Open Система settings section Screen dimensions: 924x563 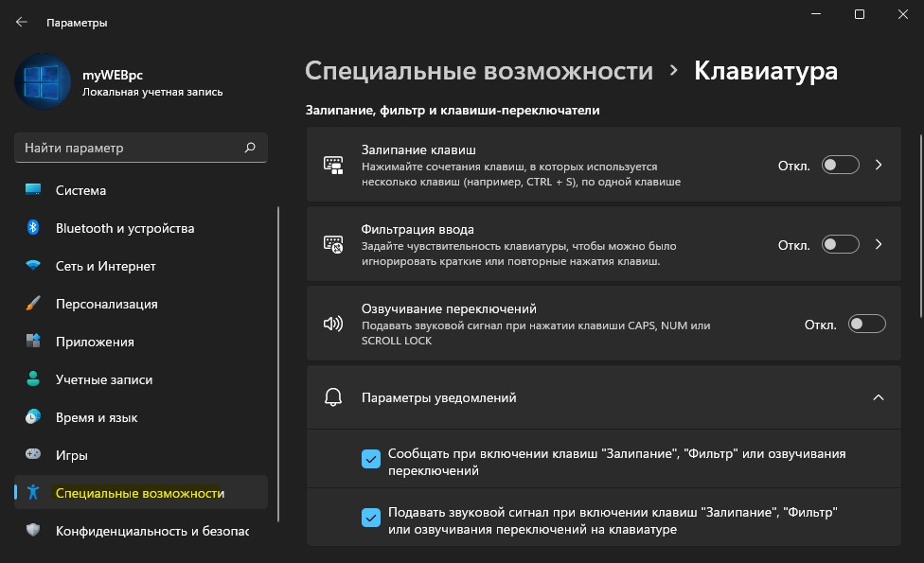(141, 190)
